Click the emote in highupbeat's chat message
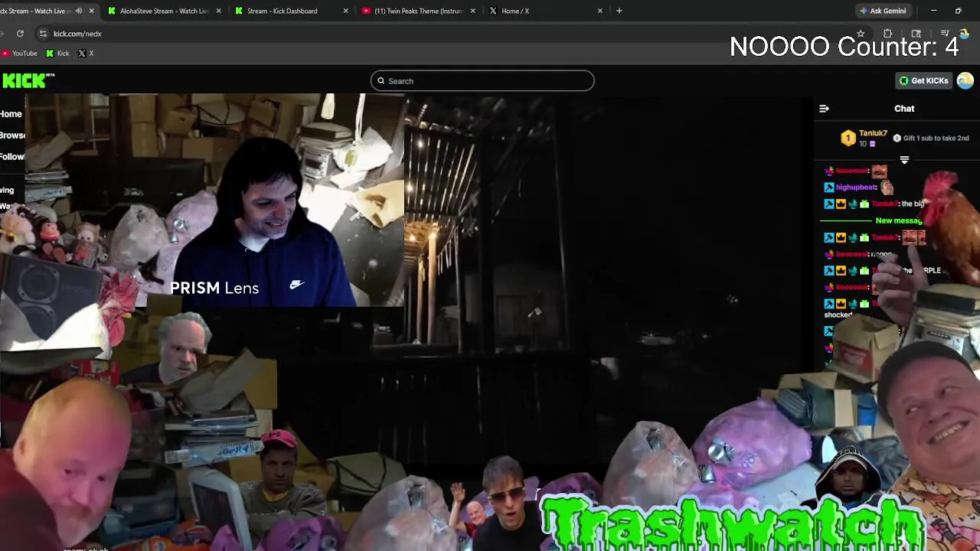 coord(887,187)
